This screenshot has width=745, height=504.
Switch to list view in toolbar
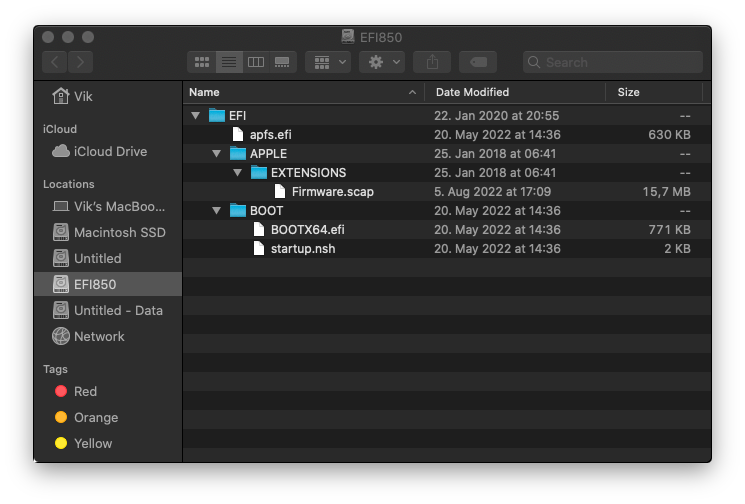click(229, 62)
